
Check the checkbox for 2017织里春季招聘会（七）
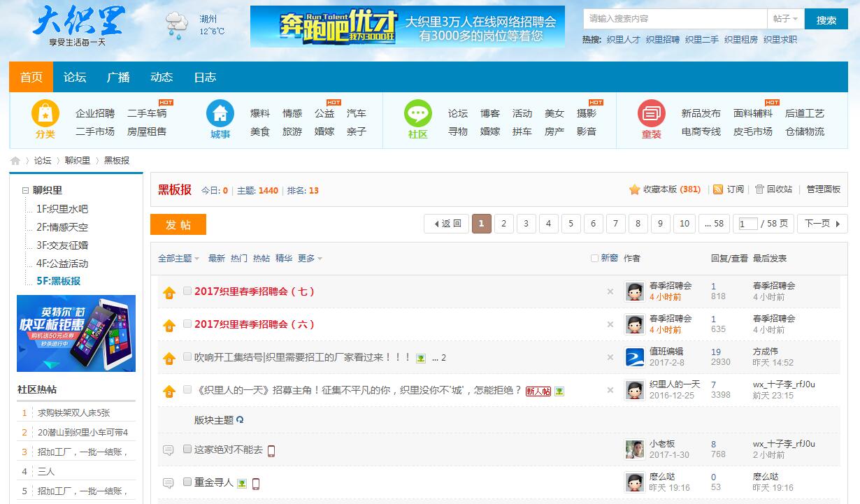(x=187, y=291)
